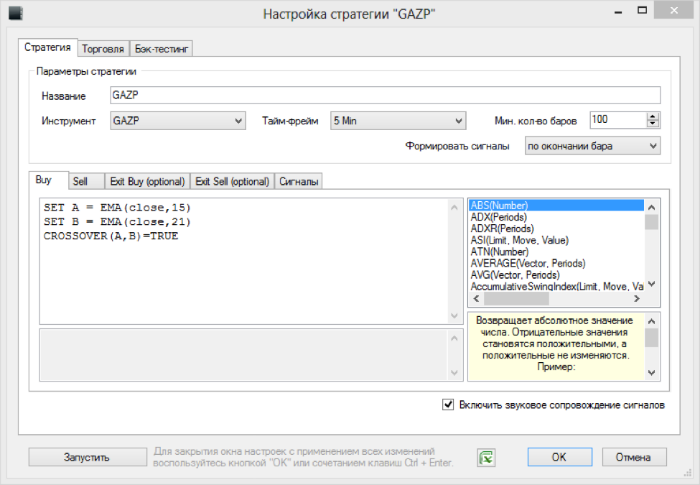Click the line CROSSOVER(A,B)=TRUE
The width and height of the screenshot is (700, 485).
pyautogui.click(x=111, y=236)
